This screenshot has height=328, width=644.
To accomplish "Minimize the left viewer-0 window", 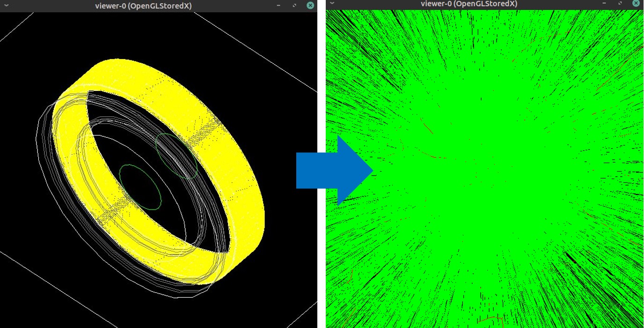I will (278, 6).
